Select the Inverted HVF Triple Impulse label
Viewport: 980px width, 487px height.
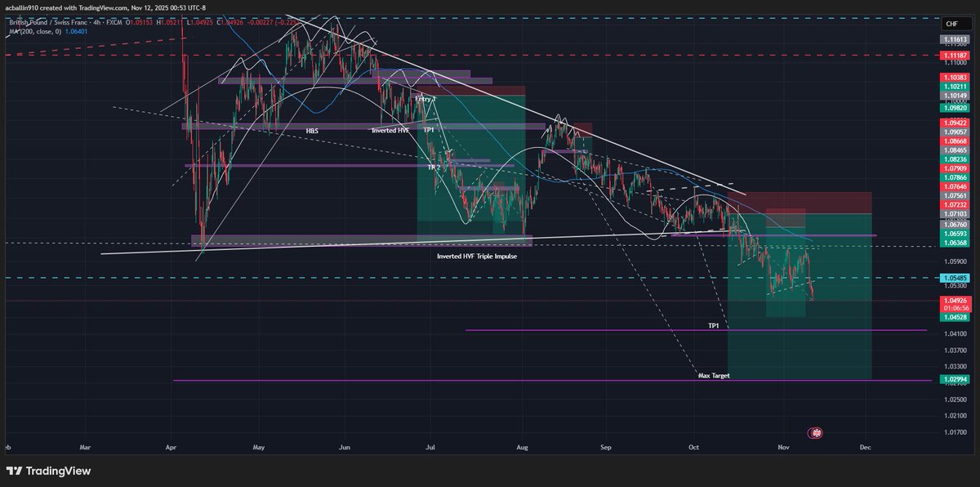point(477,256)
